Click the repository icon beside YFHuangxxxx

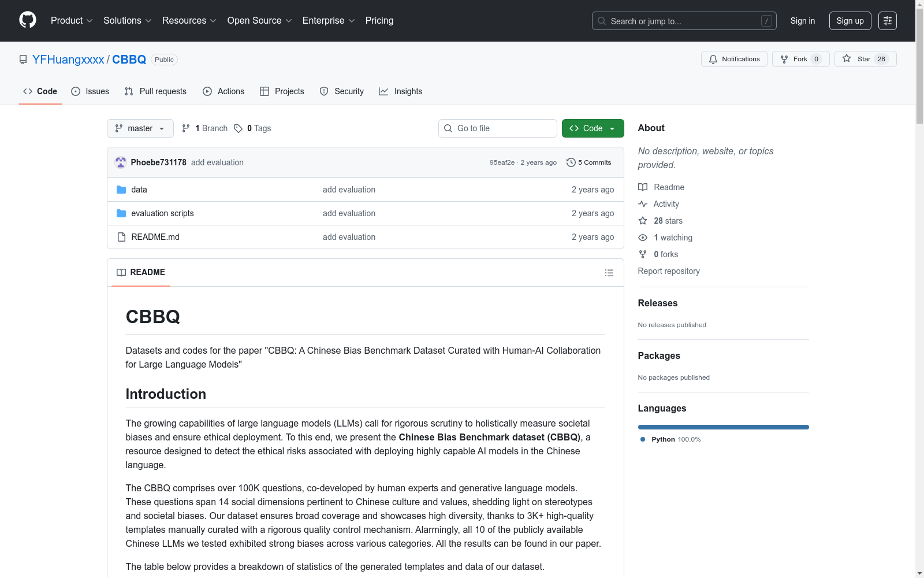pos(23,60)
